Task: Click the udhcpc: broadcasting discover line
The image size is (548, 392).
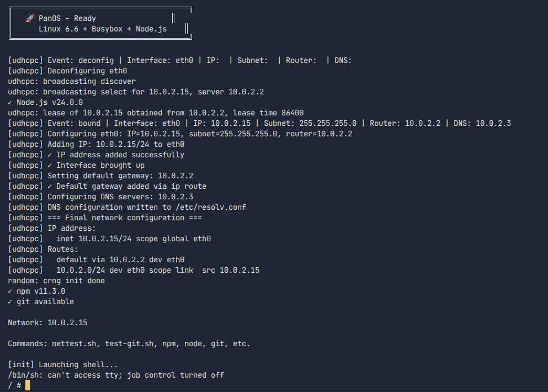Action: click(72, 81)
